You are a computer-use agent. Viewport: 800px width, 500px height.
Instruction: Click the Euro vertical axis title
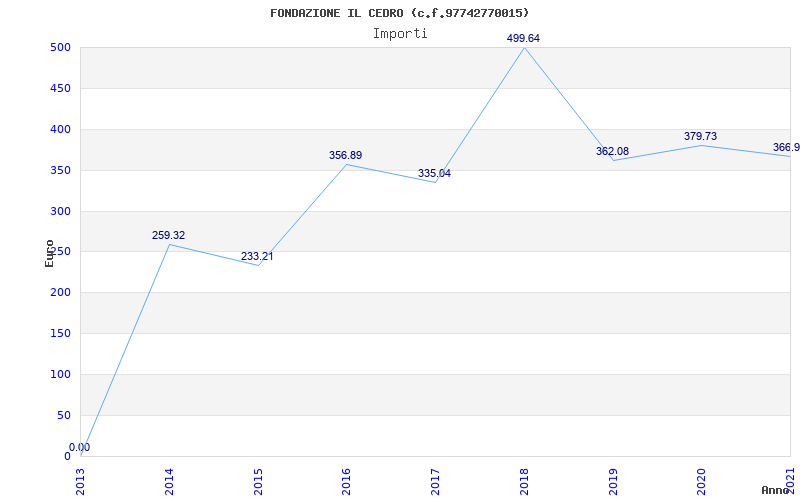click(49, 254)
